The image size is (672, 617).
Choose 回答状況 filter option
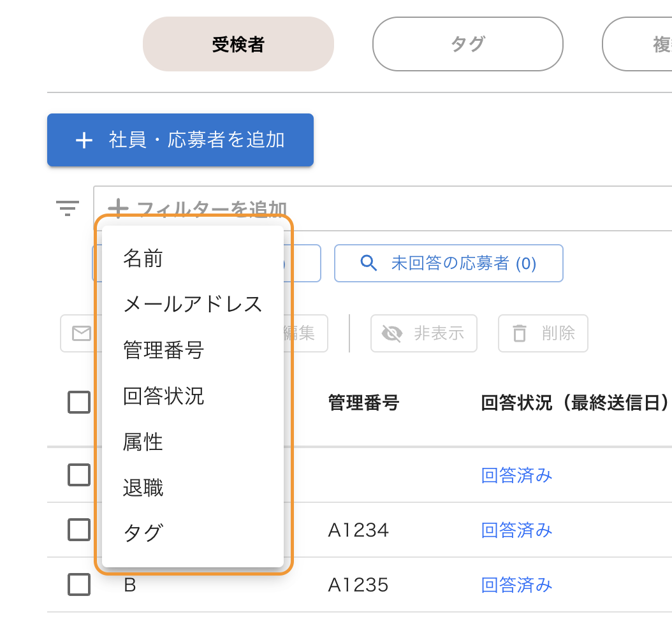pyautogui.click(x=163, y=396)
